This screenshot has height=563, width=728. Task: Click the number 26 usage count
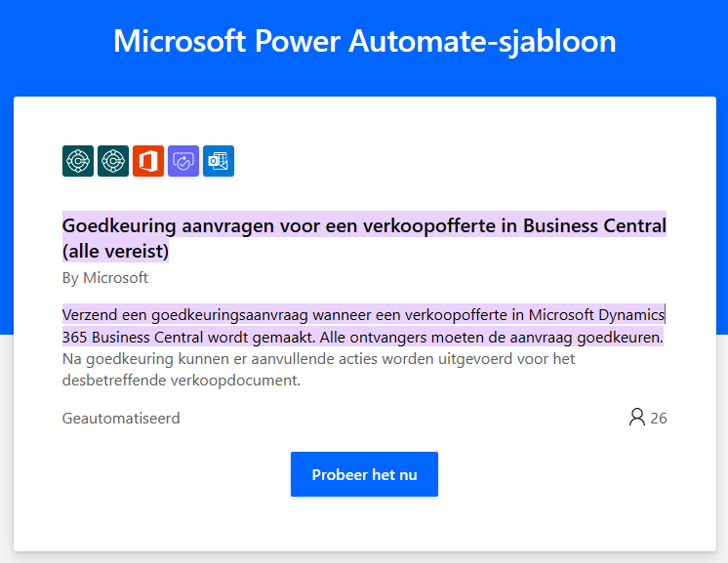point(659,419)
